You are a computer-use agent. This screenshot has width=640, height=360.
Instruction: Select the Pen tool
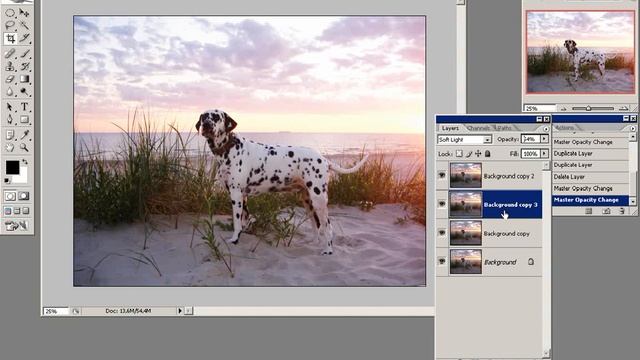coord(10,120)
